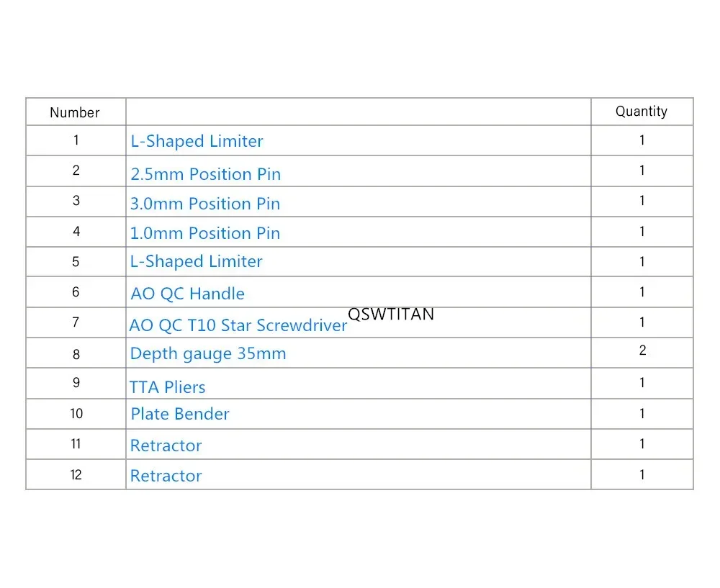Viewport: 720px width, 588px height.
Task: Open the Depth gauge 35mm link
Action: tap(208, 354)
